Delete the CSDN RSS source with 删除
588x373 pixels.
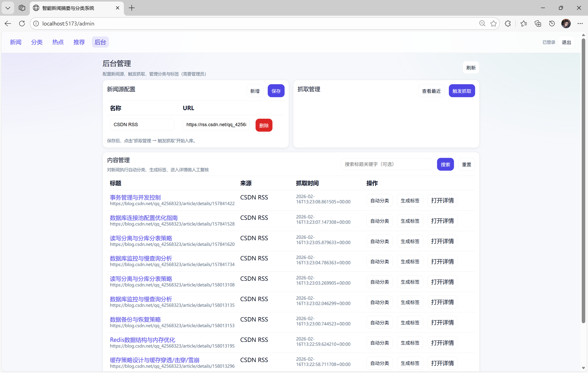pos(264,125)
